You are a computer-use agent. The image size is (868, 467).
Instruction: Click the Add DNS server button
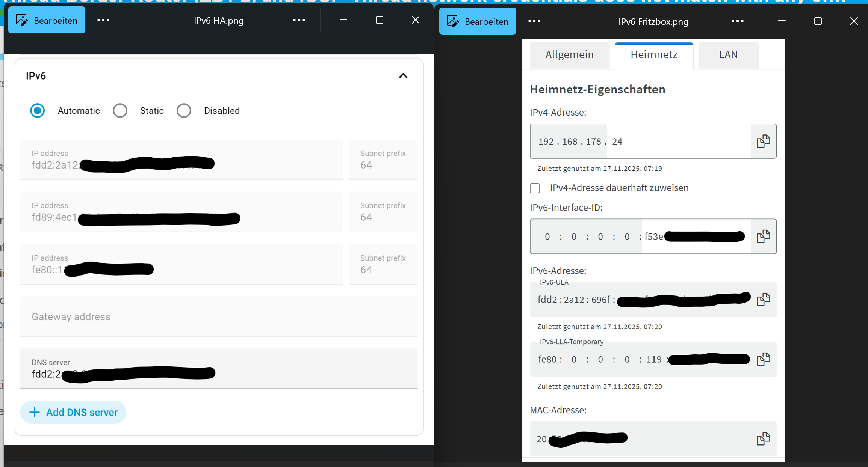(73, 412)
